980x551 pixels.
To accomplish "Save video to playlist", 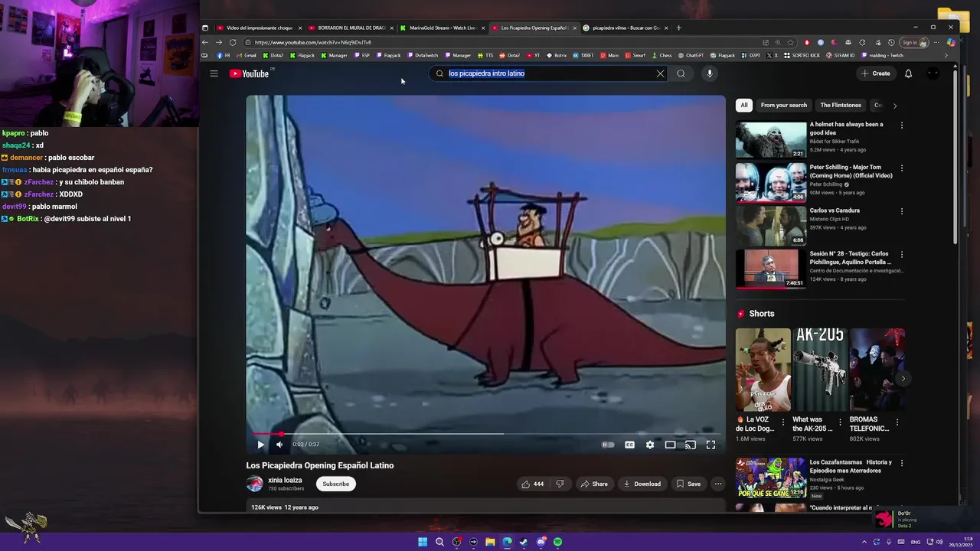I will pos(688,484).
